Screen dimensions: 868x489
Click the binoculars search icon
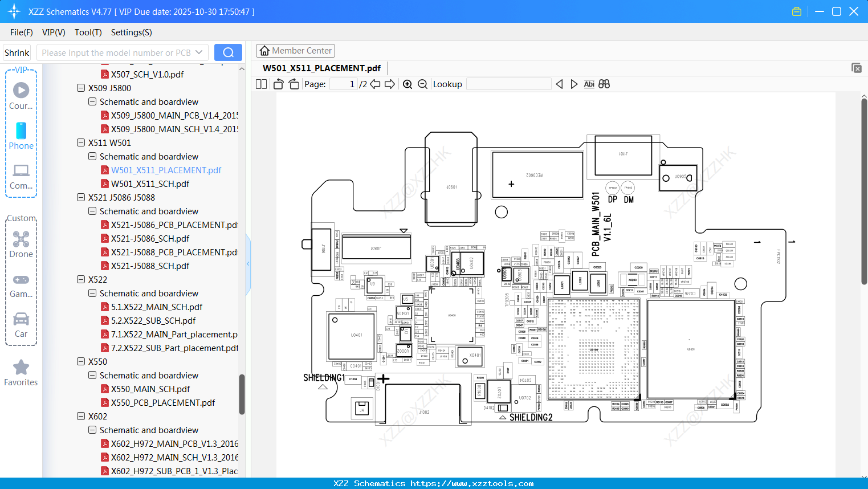(x=604, y=84)
